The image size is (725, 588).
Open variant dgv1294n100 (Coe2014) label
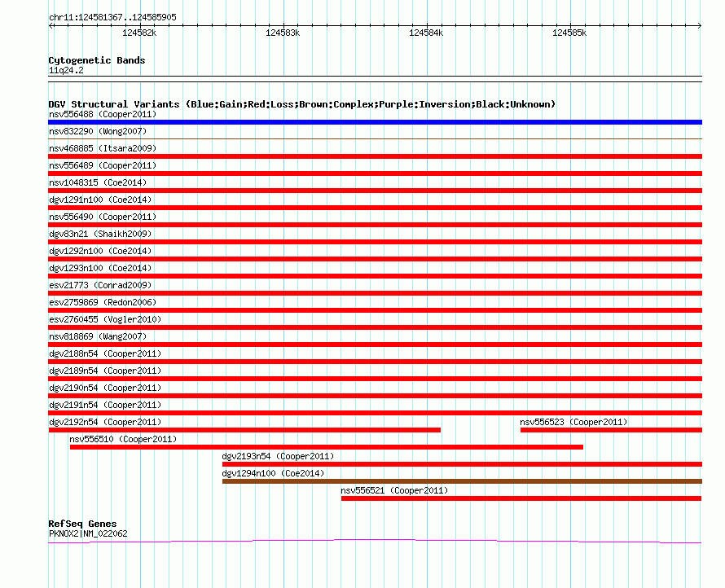pos(273,473)
